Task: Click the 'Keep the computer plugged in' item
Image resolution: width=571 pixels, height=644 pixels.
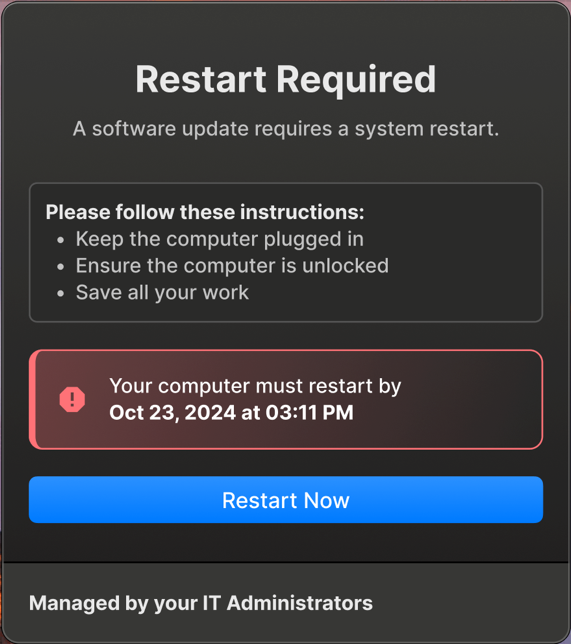Action: pos(220,239)
